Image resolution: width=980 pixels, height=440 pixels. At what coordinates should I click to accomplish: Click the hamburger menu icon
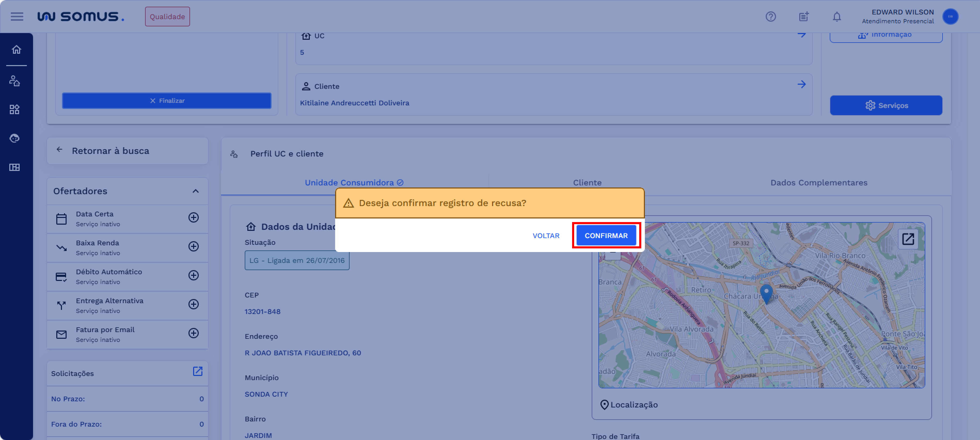(17, 16)
